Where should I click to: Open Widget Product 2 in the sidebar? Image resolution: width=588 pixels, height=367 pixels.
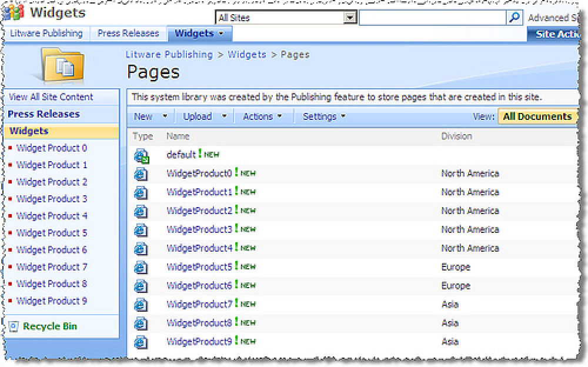[x=51, y=182]
